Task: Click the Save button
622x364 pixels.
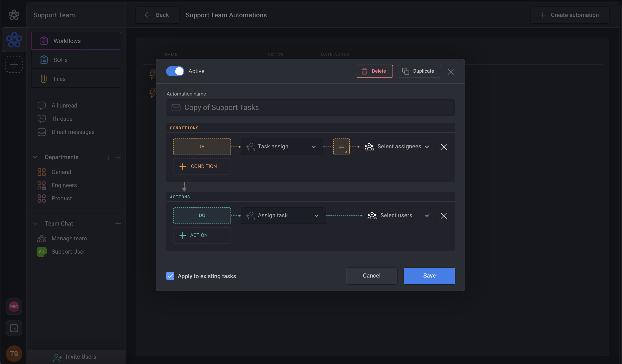Action: (429, 276)
